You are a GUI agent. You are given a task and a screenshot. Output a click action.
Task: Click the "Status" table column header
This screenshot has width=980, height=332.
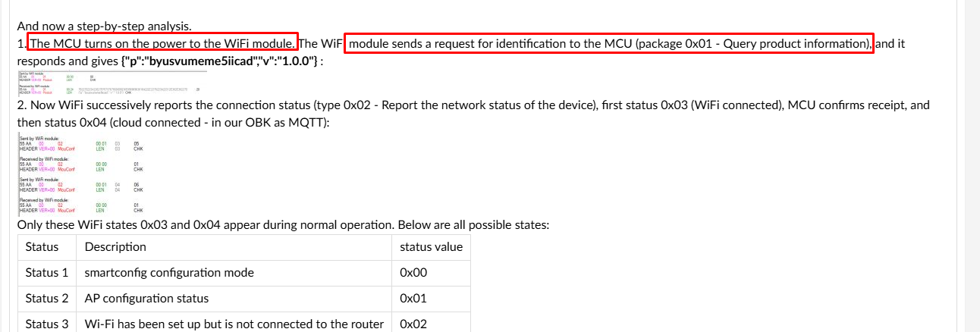[42, 247]
